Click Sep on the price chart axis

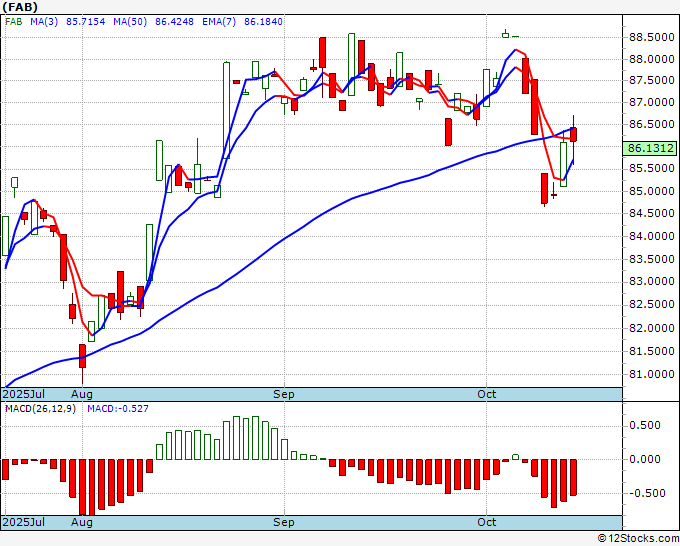click(x=284, y=394)
